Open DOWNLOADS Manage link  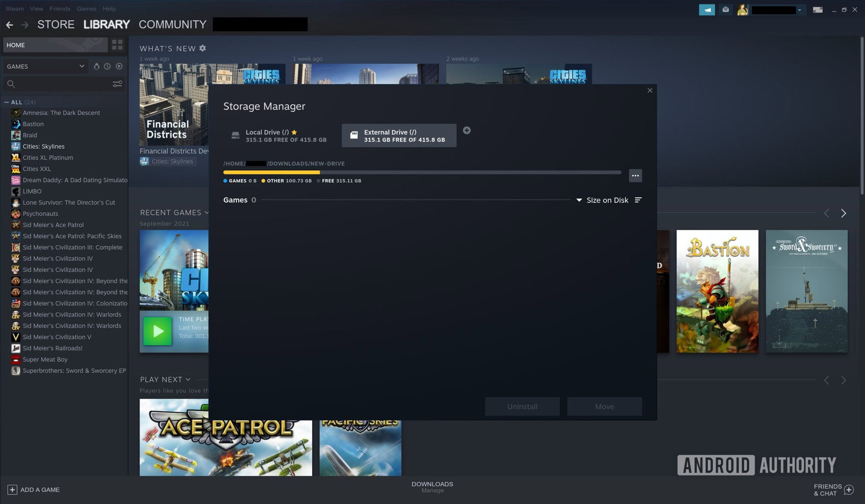(432, 487)
